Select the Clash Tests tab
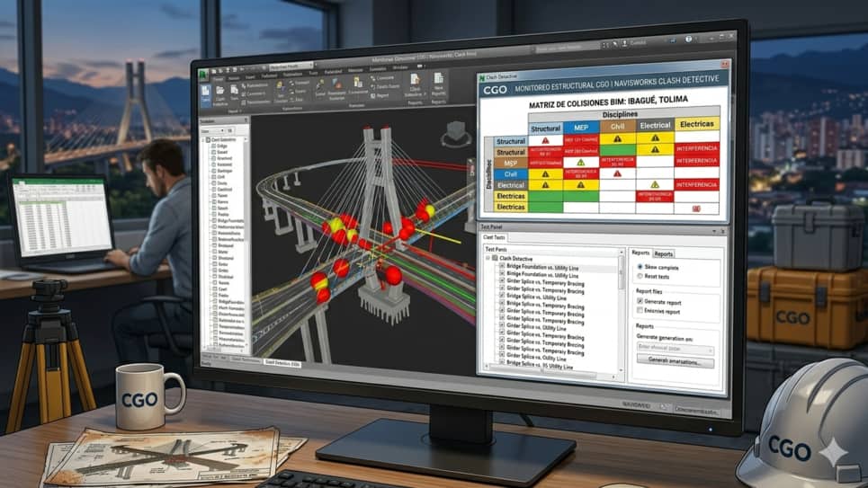Image resolution: width=868 pixels, height=488 pixels. coord(494,237)
